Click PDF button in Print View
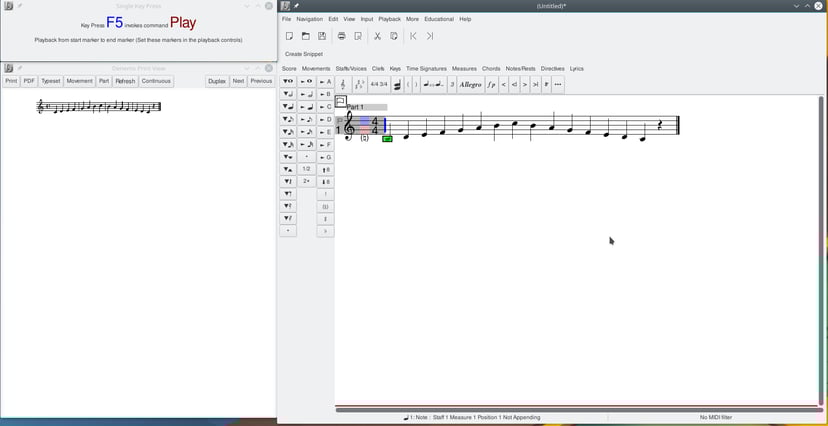Screen dimensions: 828x426 [x=29, y=81]
